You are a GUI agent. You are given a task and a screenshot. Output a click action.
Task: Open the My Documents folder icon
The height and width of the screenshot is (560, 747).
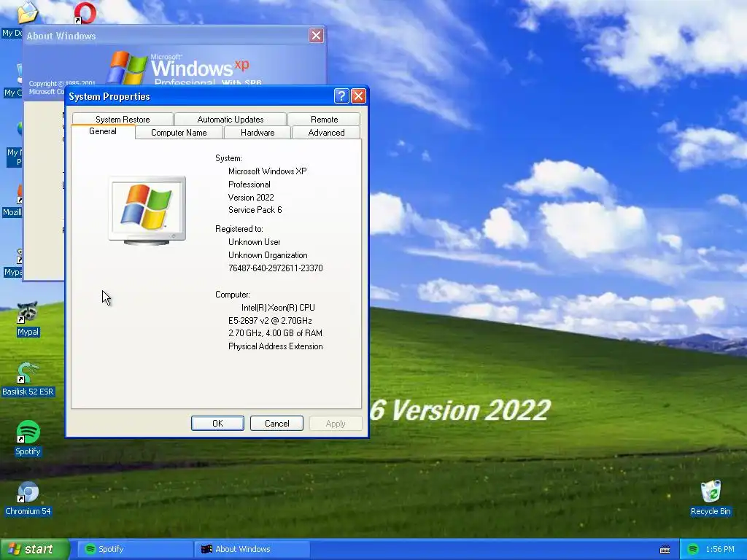[x=28, y=12]
